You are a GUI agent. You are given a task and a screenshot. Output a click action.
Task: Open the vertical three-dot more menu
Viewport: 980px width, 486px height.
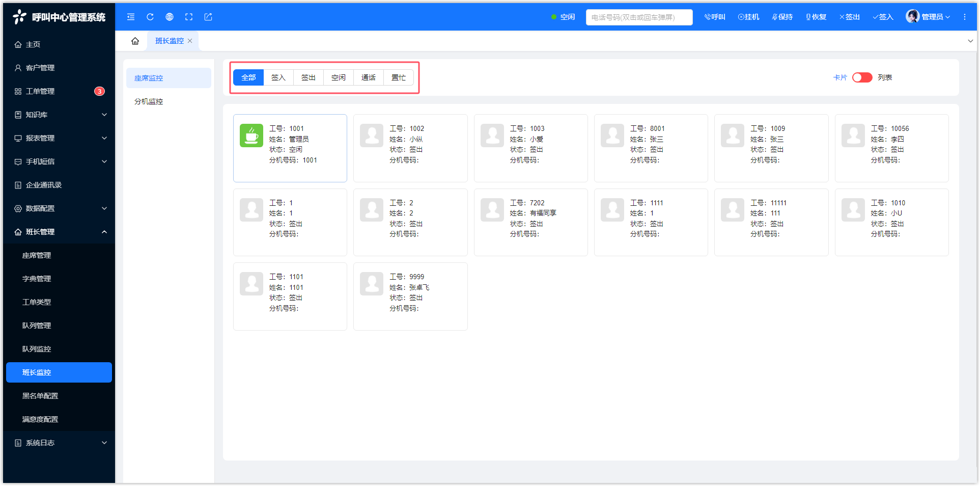[965, 17]
